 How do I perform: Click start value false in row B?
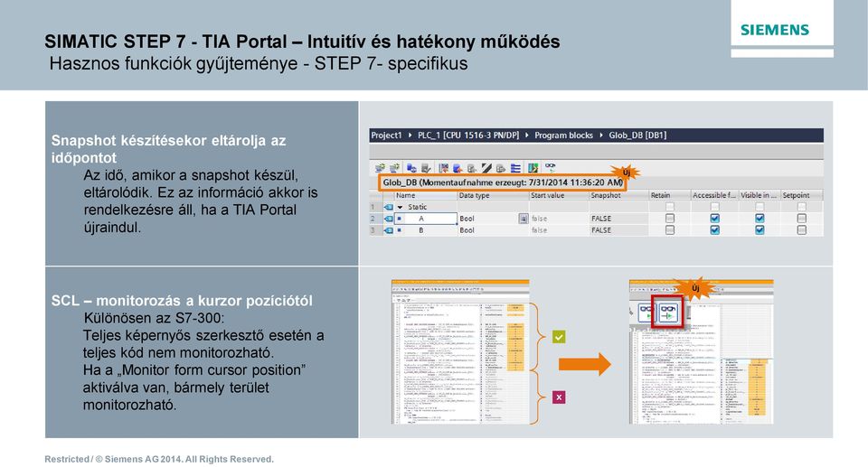point(539,230)
